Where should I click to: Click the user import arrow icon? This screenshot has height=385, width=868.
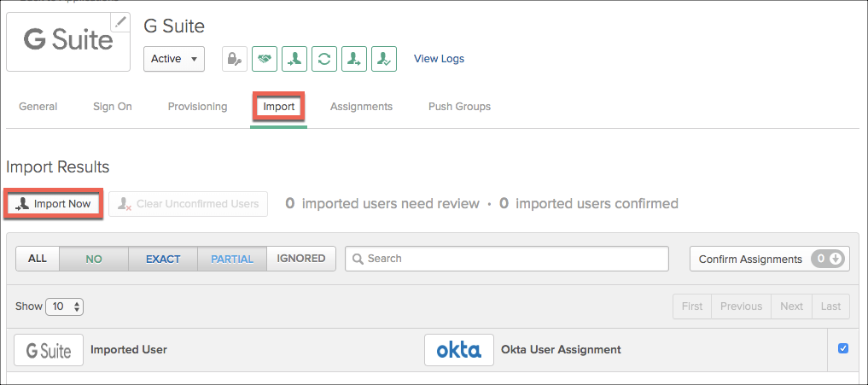[x=294, y=59]
